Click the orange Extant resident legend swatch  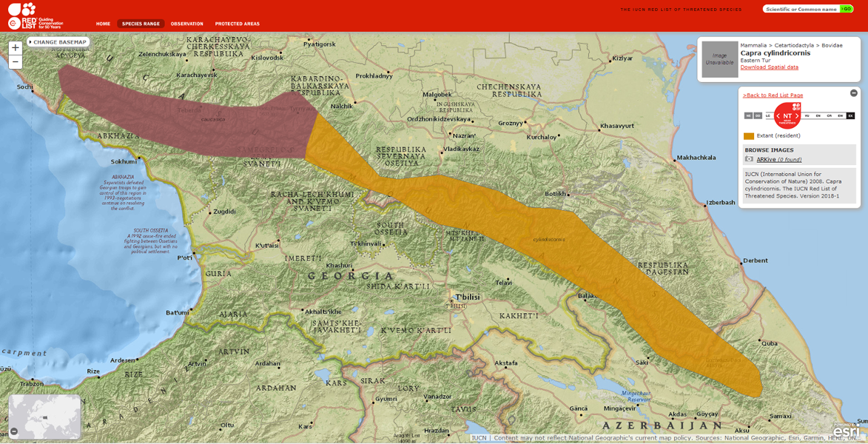pos(749,136)
